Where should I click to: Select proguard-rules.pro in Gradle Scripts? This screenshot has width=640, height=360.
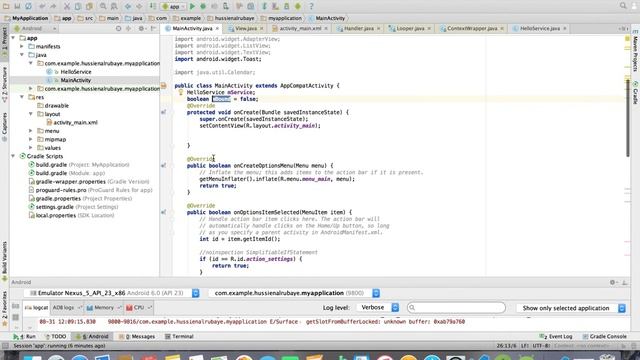point(61,190)
